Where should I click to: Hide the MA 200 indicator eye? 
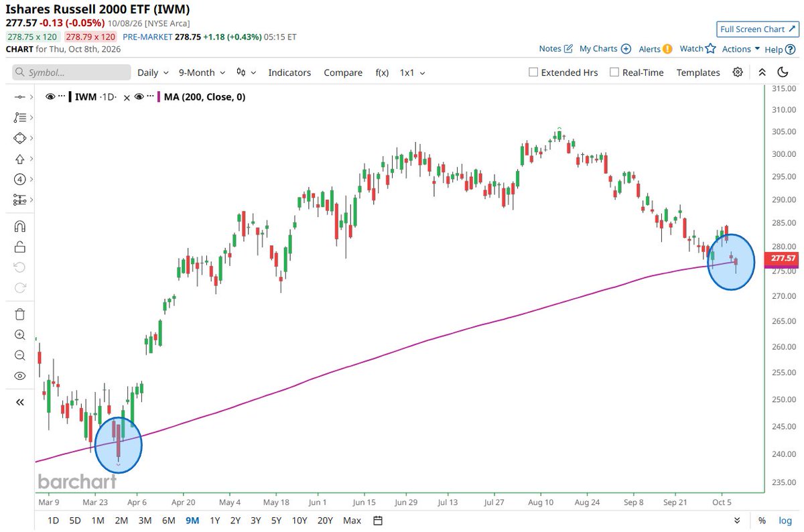pos(138,97)
